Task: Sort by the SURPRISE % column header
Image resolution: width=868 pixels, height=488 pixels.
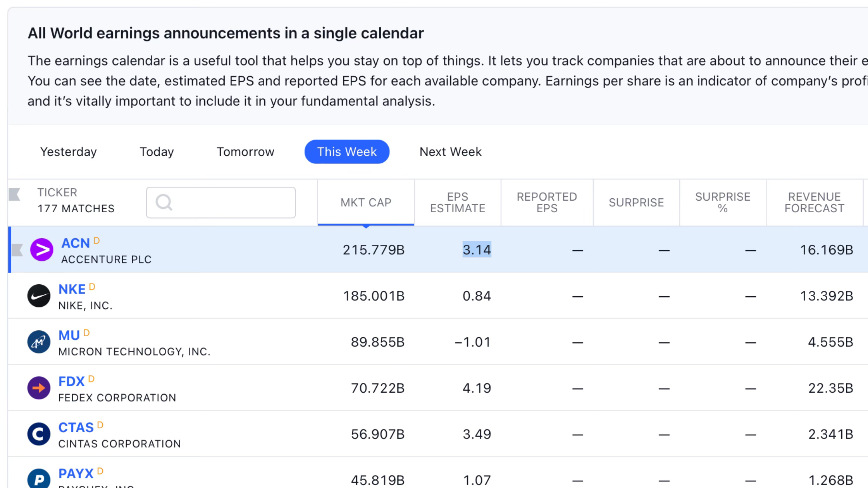Action: coord(723,203)
